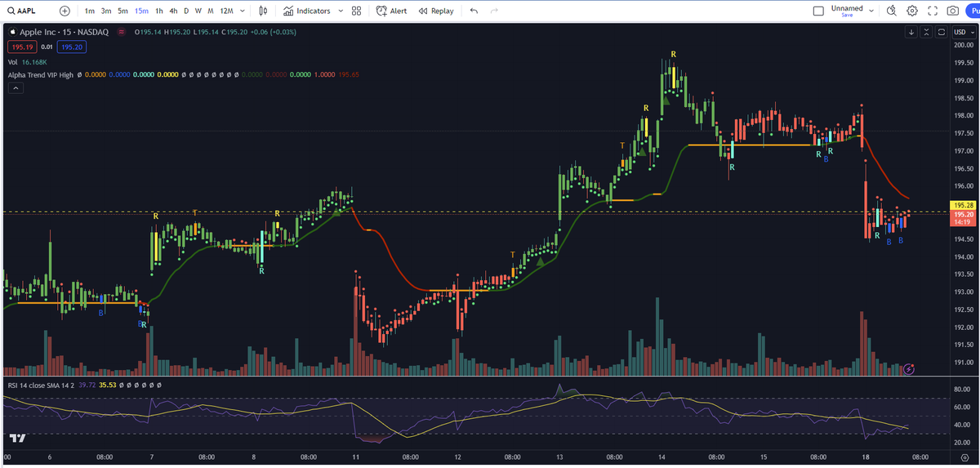Move pane down arrow button
Screen dimensions: 980x468
911,32
